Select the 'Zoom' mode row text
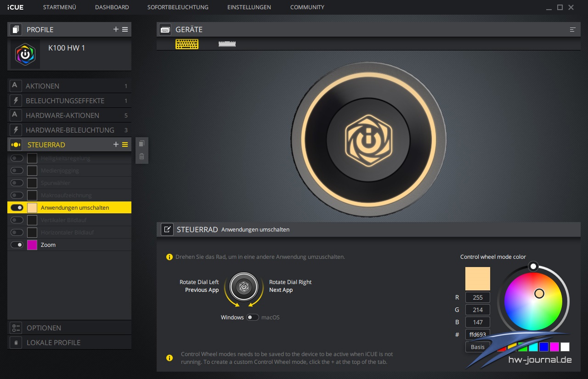The height and width of the screenshot is (379, 588). tap(48, 245)
